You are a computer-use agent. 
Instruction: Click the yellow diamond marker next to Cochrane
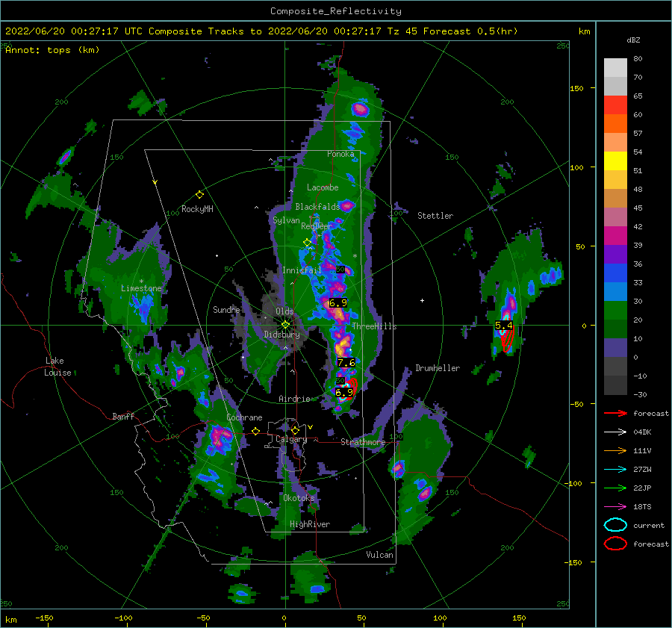tap(255, 431)
